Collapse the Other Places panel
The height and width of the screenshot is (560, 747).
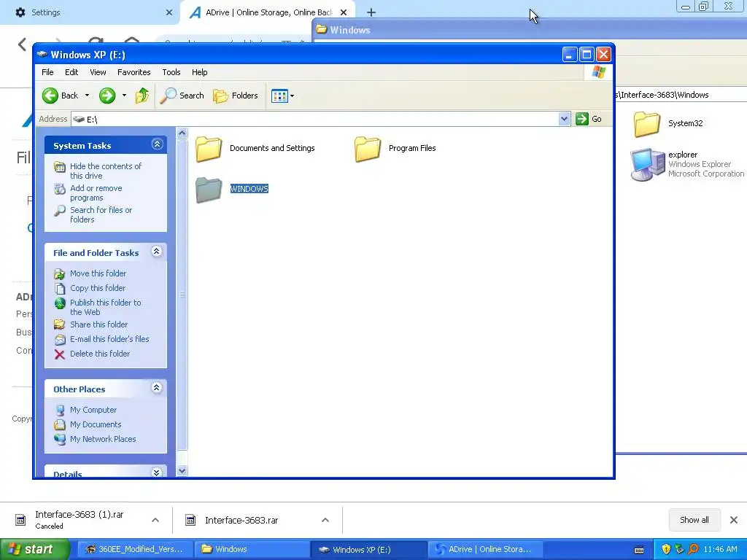[156, 388]
